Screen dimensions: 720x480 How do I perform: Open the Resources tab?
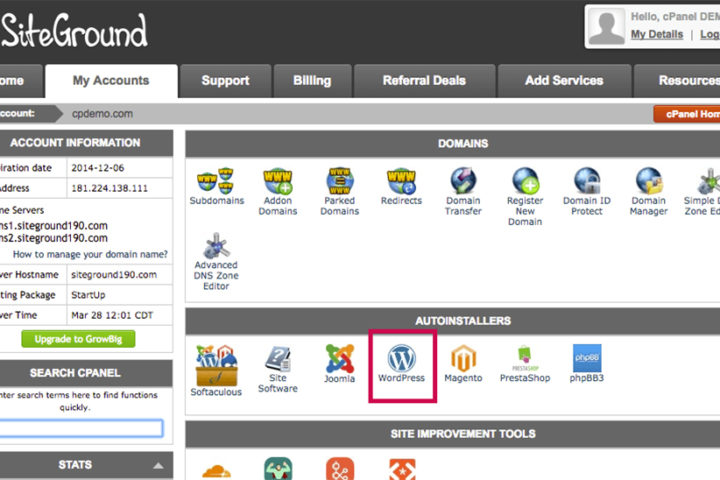click(x=677, y=80)
